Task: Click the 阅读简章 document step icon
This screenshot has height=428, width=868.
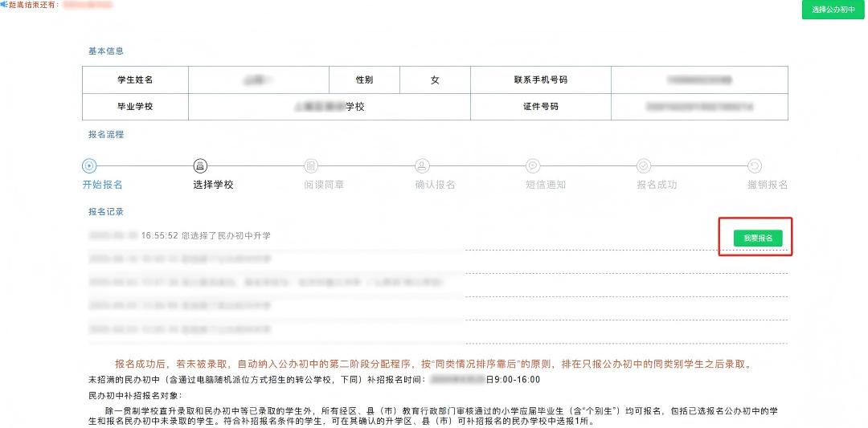Action: click(x=311, y=165)
